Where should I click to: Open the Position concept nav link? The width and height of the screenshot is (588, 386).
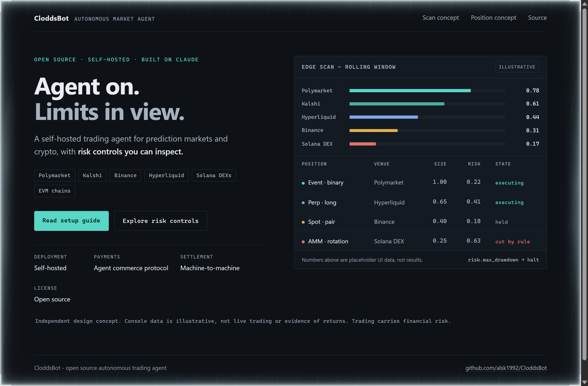(x=493, y=18)
